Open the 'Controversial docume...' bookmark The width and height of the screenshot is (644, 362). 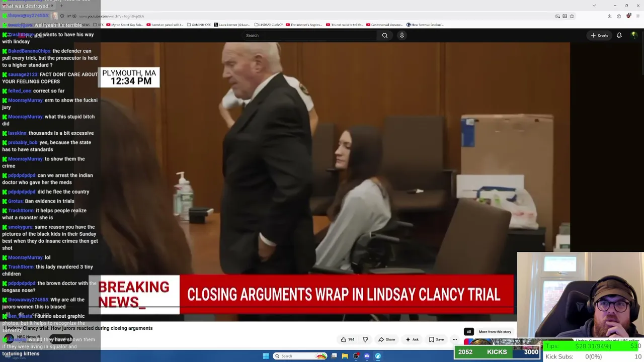tap(385, 25)
